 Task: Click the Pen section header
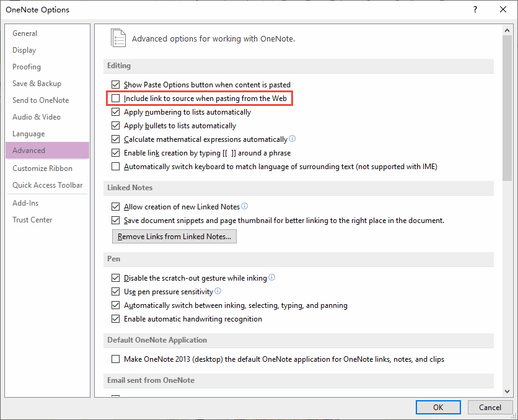click(298, 259)
